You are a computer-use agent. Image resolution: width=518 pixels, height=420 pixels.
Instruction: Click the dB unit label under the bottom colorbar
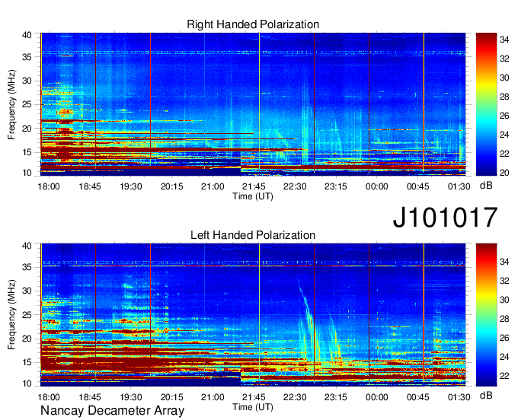tap(486, 396)
